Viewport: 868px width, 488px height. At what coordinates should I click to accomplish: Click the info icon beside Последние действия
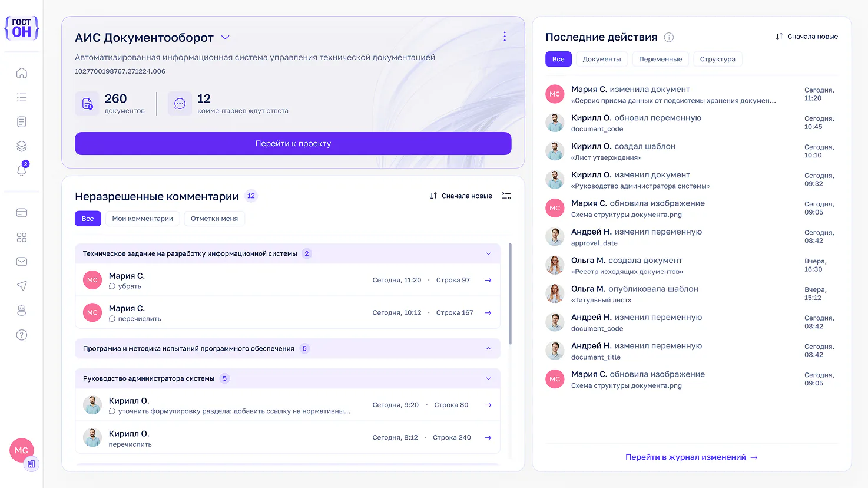click(x=669, y=37)
